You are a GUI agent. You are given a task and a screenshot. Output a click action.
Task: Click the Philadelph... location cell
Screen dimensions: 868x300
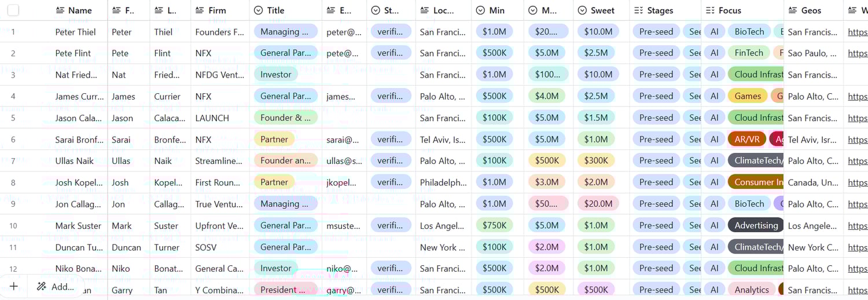(x=443, y=182)
